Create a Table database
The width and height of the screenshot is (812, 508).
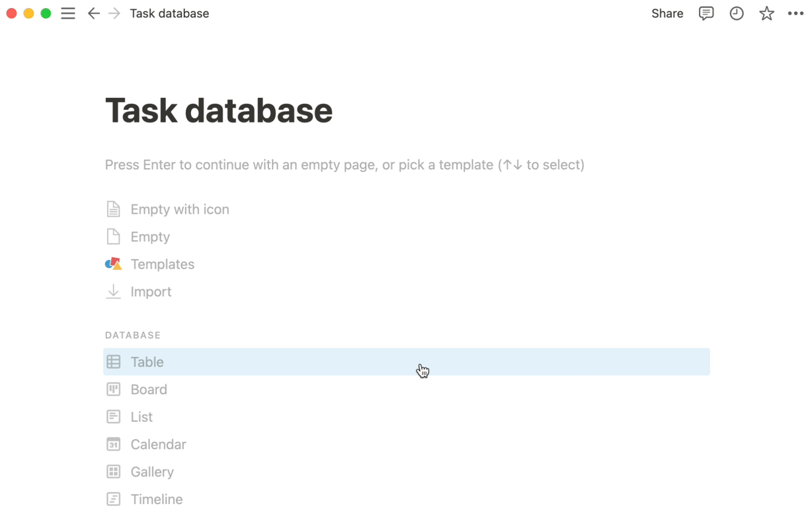click(x=147, y=362)
